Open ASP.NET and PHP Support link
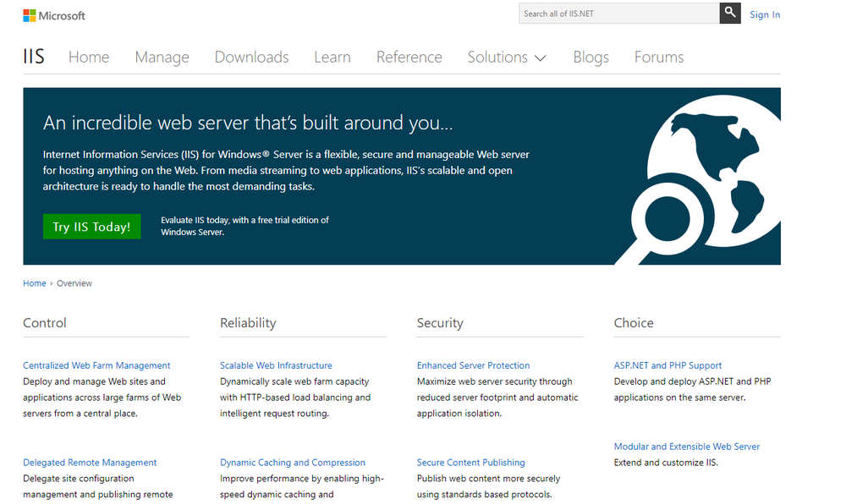 pyautogui.click(x=667, y=365)
